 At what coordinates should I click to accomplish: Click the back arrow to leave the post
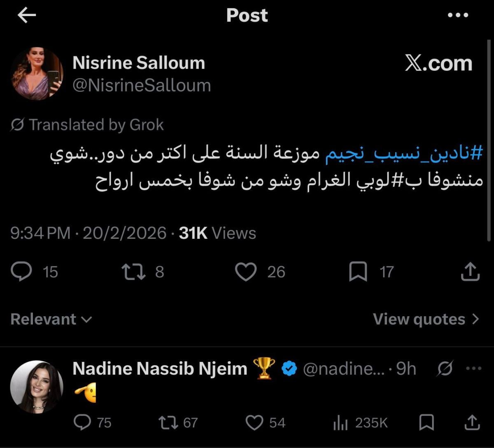point(26,15)
